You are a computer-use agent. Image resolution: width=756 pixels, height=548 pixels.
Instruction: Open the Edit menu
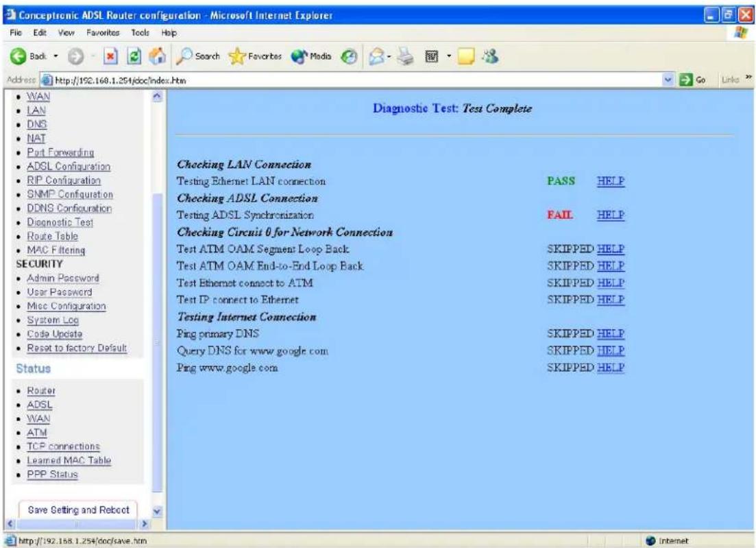pos(40,33)
